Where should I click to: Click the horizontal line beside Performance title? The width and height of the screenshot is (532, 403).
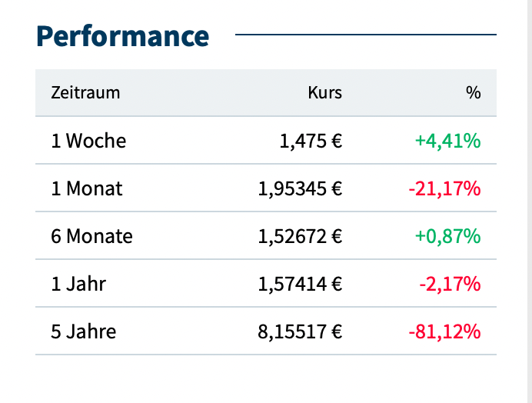point(365,35)
